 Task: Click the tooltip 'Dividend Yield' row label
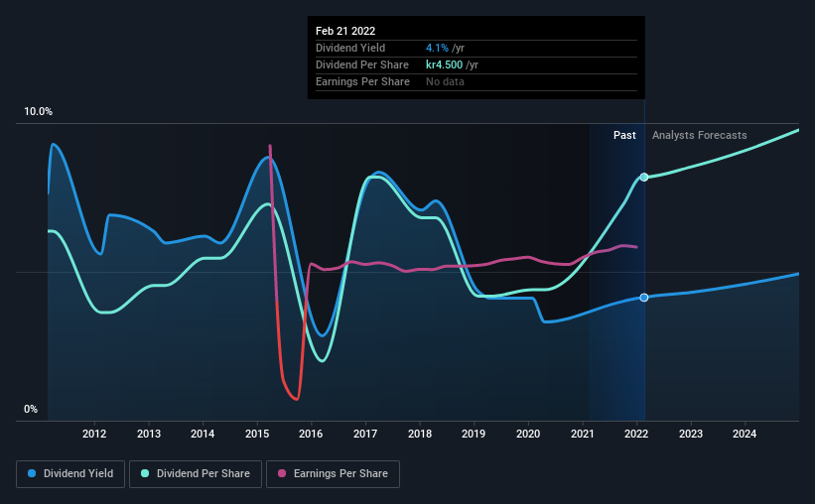350,48
